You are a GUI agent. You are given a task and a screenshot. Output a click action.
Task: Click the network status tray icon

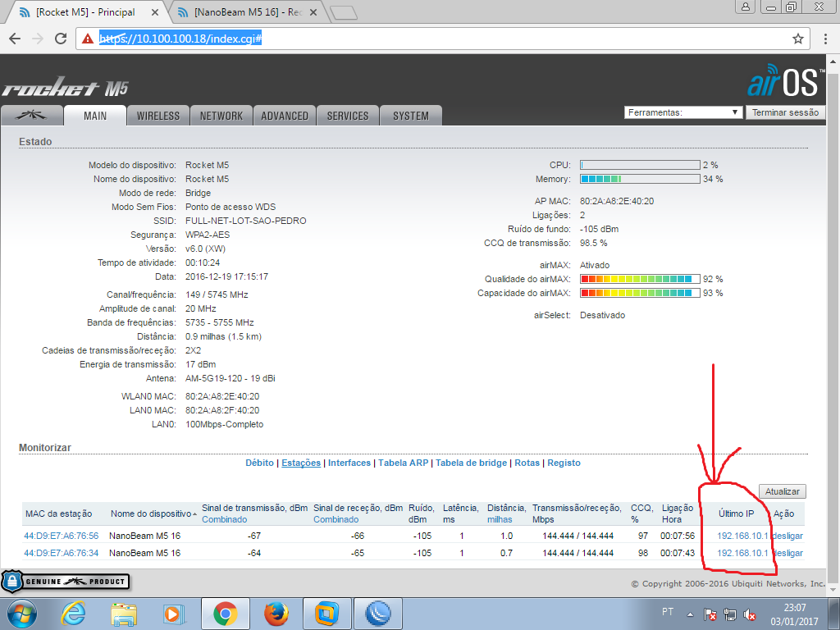click(729, 614)
